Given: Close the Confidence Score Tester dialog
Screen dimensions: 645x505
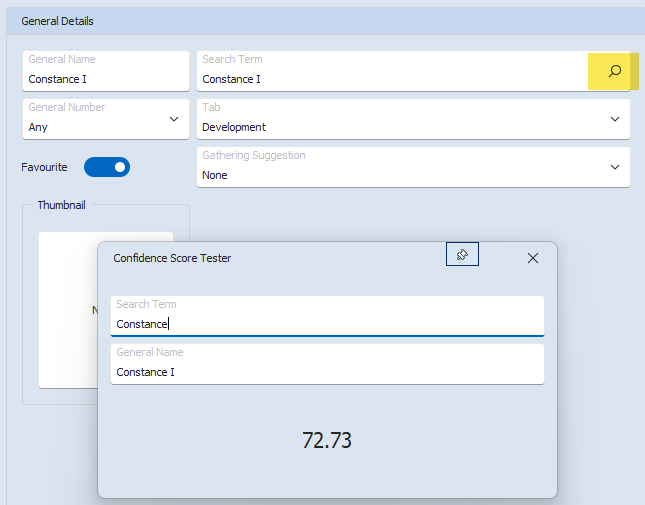Looking at the screenshot, I should click(532, 258).
